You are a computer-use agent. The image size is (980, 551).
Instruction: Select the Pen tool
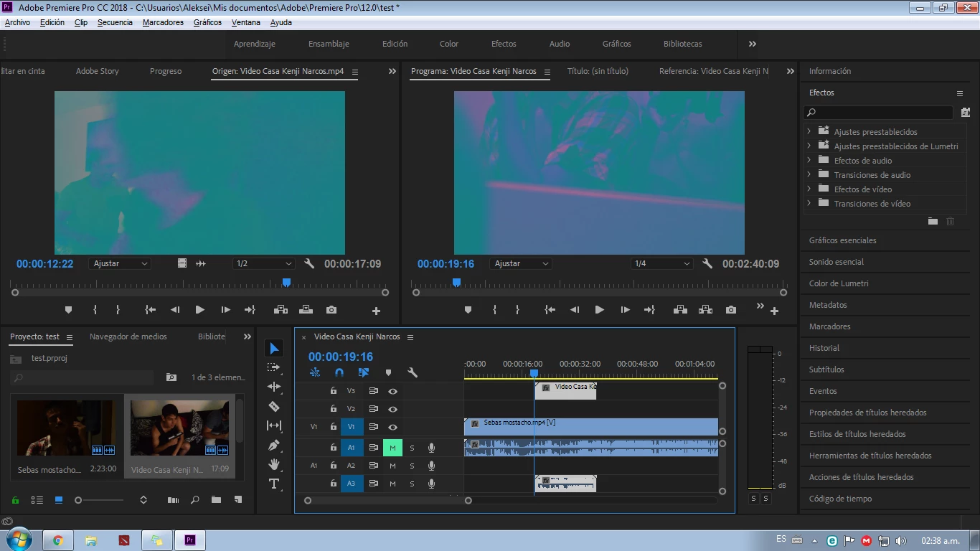[274, 445]
